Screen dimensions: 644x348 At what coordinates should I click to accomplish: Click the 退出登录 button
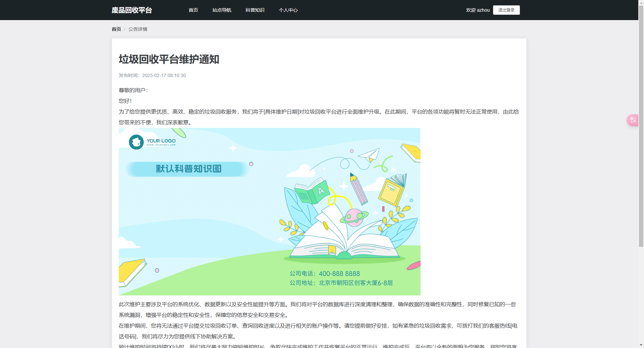[506, 10]
